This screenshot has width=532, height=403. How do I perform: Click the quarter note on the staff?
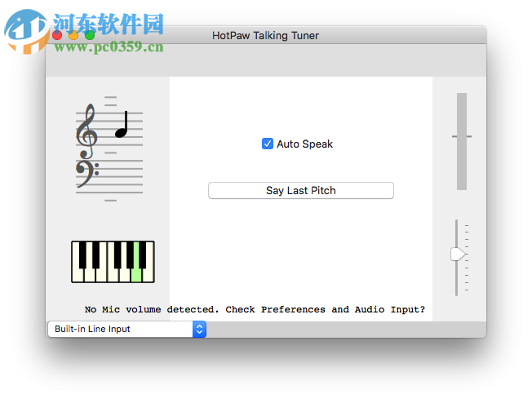pyautogui.click(x=122, y=125)
